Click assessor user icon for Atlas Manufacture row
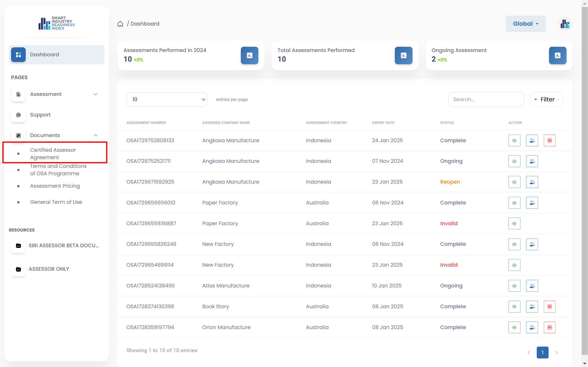 point(532,286)
